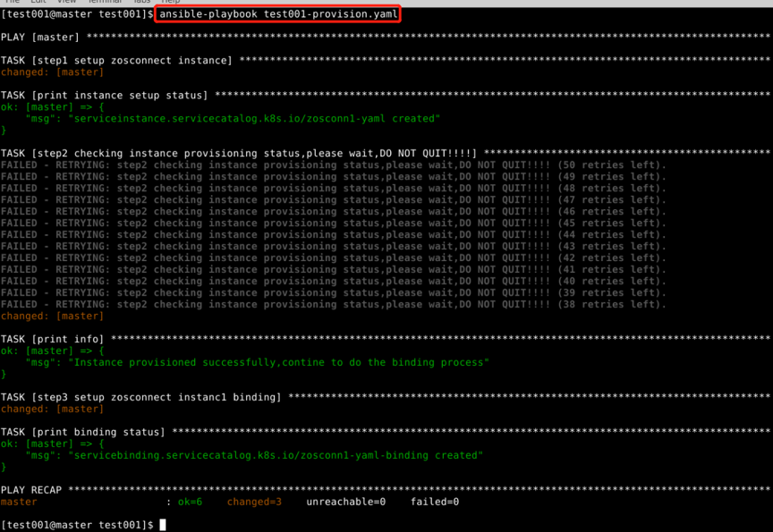Click the 'Instance provisioned successfully' message line

(258, 362)
